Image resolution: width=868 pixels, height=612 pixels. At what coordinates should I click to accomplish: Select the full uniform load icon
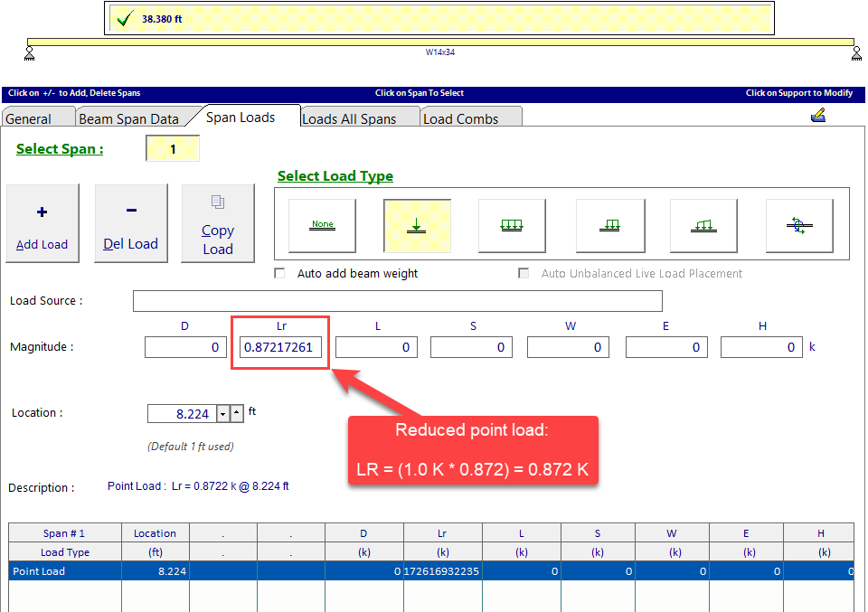(512, 225)
